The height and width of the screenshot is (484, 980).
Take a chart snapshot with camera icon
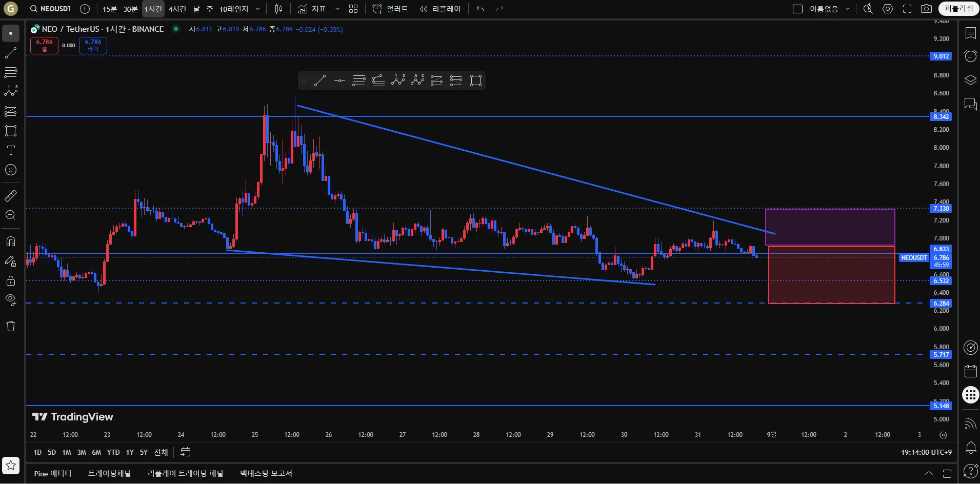tap(926, 9)
